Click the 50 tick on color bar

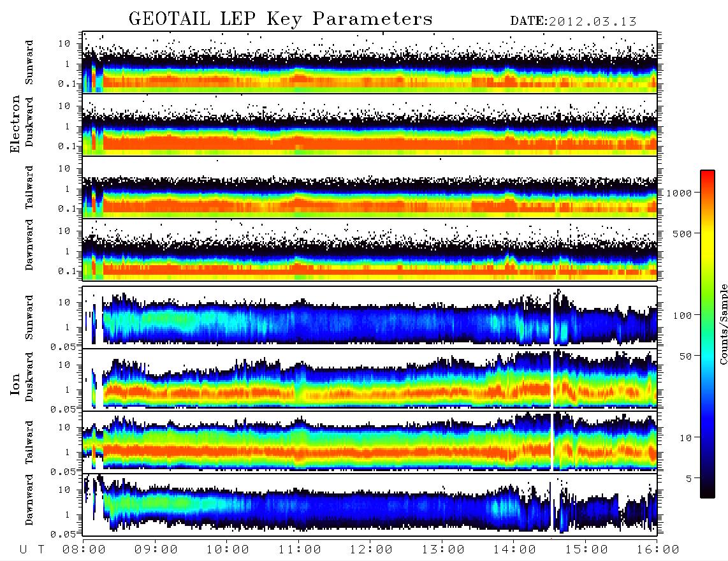tap(685, 356)
